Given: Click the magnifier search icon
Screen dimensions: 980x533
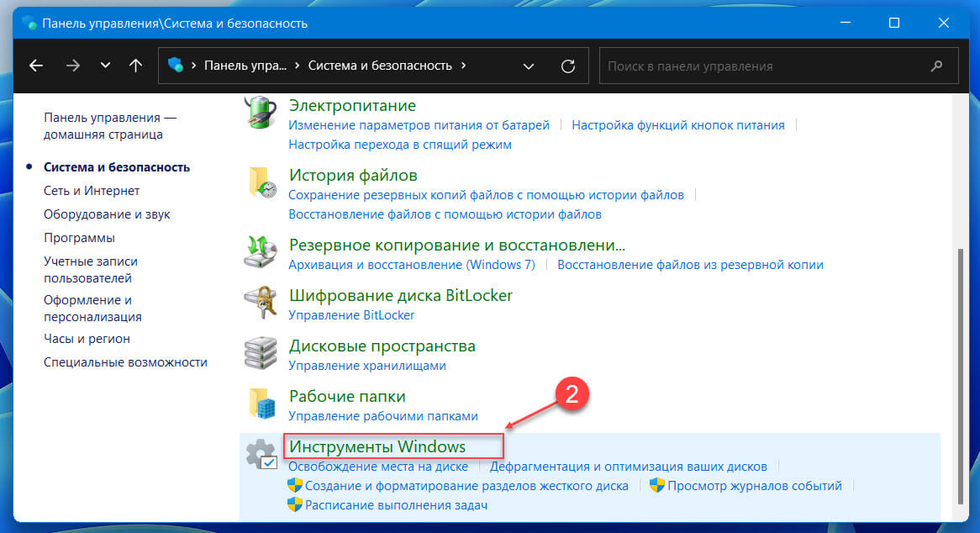Looking at the screenshot, I should [x=936, y=66].
